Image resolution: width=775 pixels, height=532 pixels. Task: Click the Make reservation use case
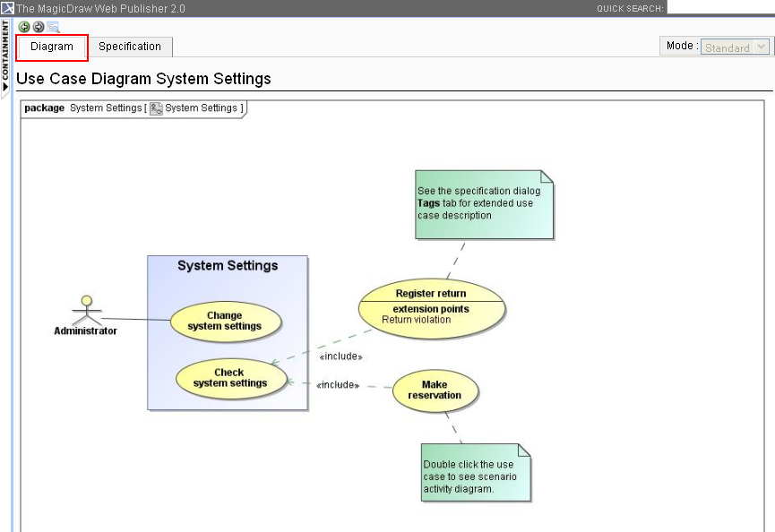point(435,390)
